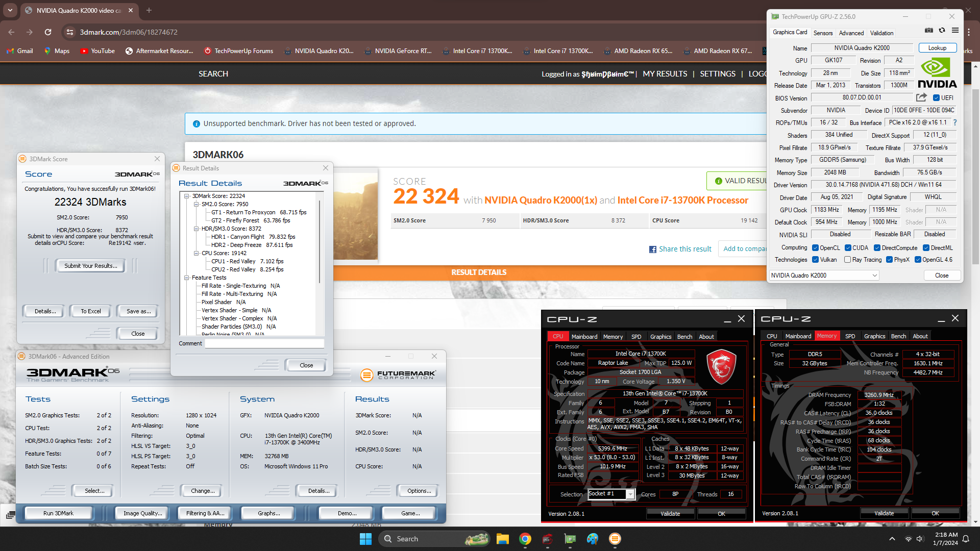Enable the Ray Tracing checkbox

click(x=847, y=260)
